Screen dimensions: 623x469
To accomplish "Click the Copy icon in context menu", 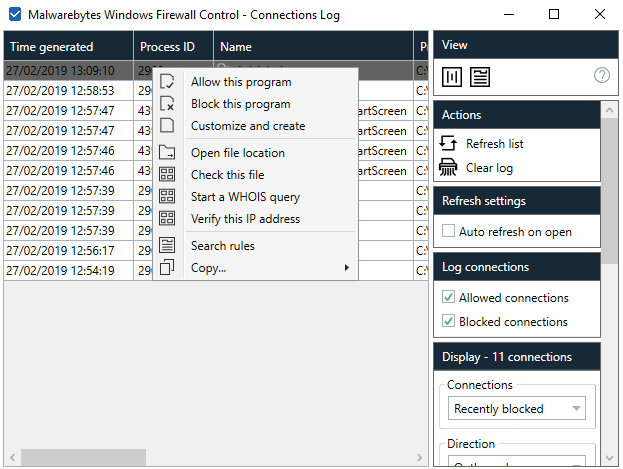I will tap(167, 267).
